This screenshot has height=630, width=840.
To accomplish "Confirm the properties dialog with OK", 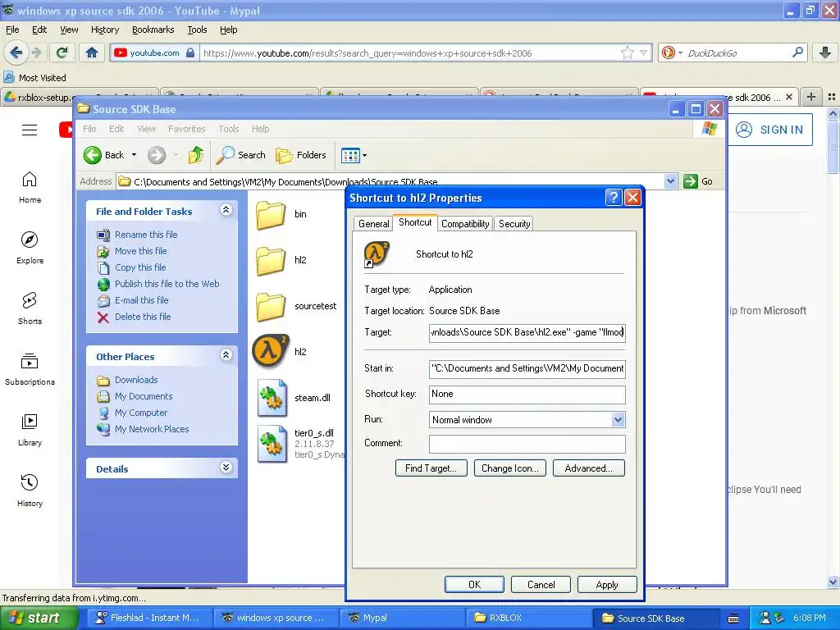I will pos(474,584).
